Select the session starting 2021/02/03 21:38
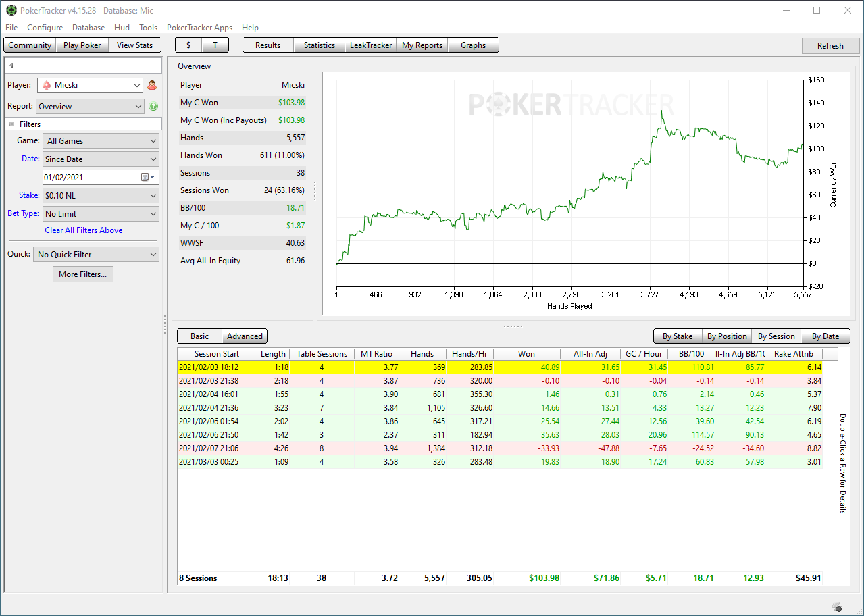 point(500,381)
